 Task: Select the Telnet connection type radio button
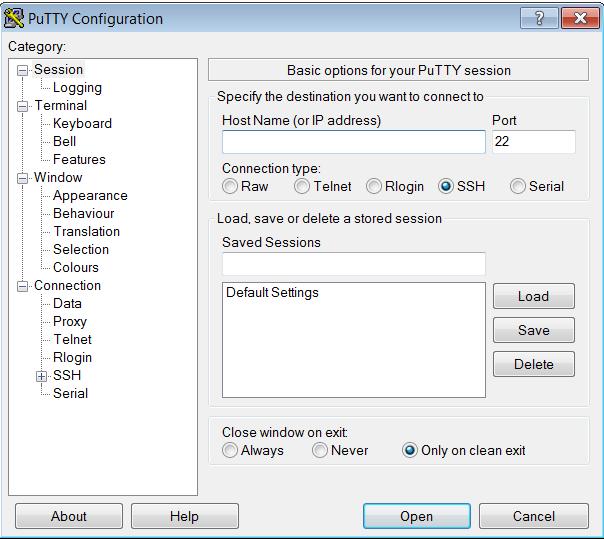coord(302,186)
